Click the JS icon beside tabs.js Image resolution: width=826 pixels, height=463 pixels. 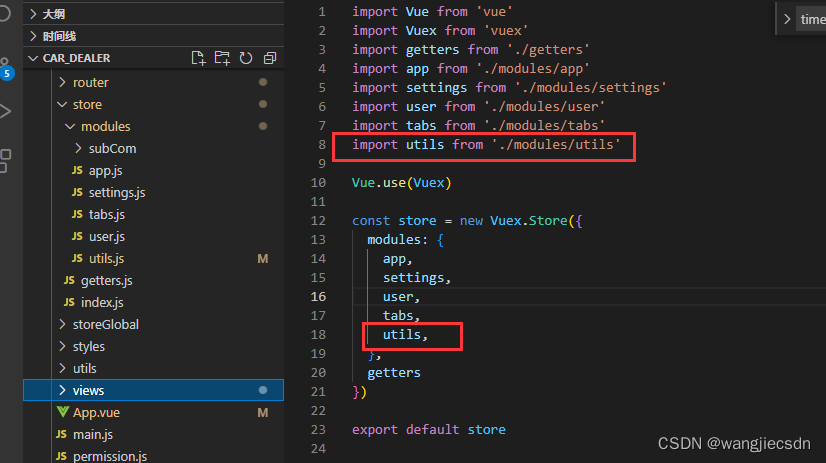[x=77, y=214]
